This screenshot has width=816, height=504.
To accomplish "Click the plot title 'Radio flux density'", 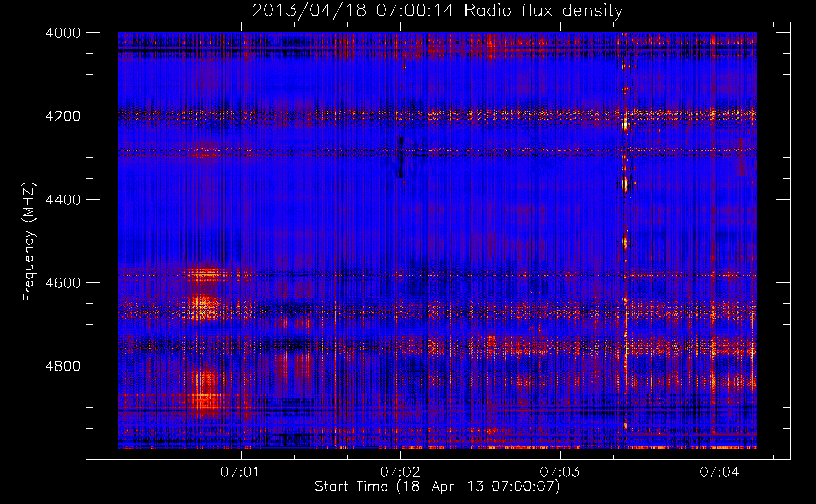I will 543,10.
